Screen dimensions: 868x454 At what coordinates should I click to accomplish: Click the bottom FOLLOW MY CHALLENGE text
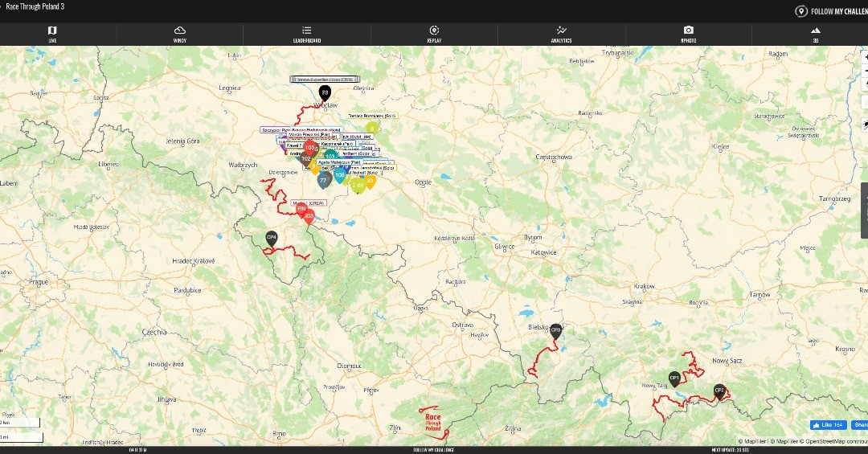pyautogui.click(x=433, y=450)
